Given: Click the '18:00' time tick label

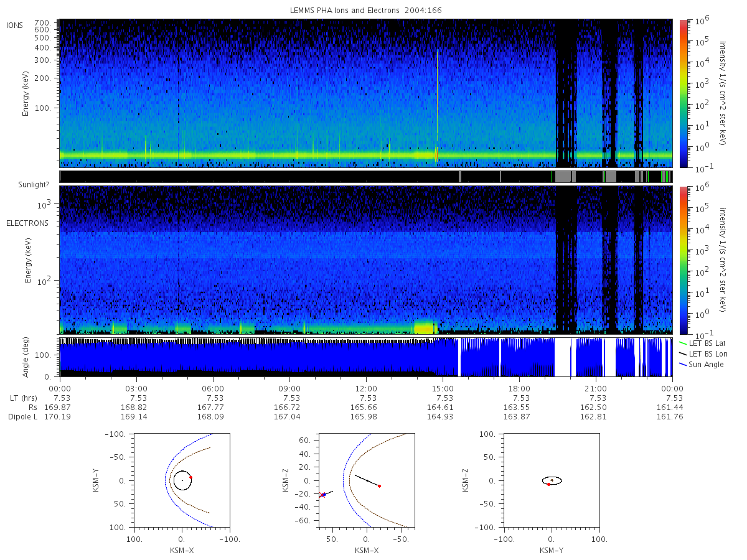Looking at the screenshot, I should click(x=519, y=388).
